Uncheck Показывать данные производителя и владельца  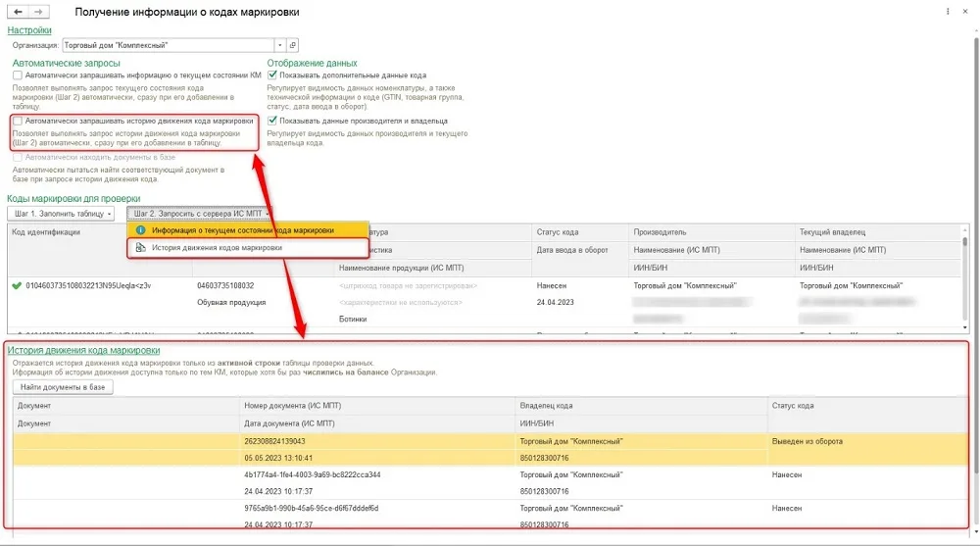pyautogui.click(x=272, y=121)
